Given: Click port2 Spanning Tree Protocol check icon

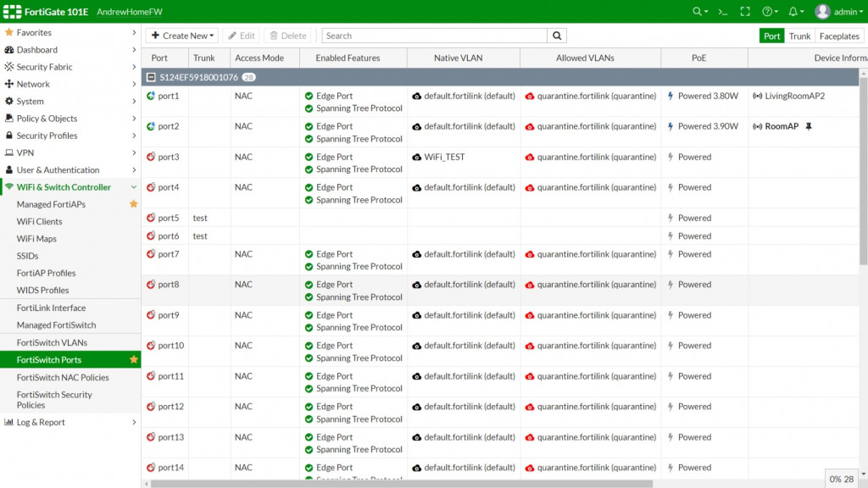Looking at the screenshot, I should pyautogui.click(x=309, y=139).
